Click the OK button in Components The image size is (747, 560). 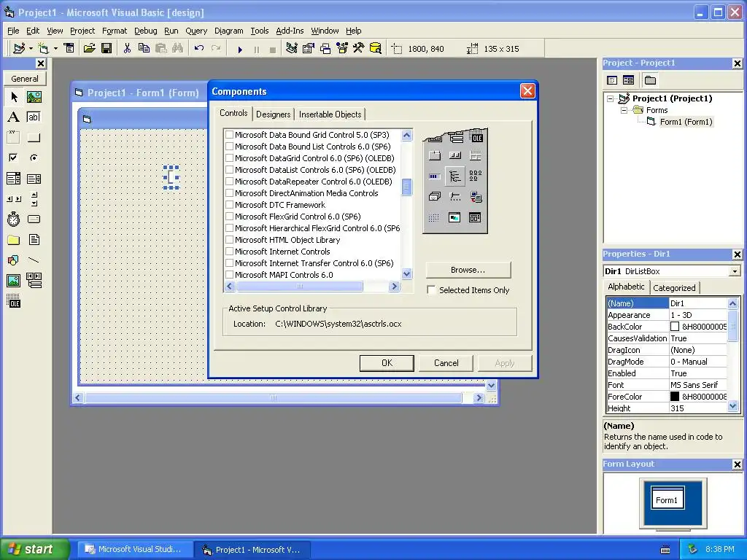coord(387,363)
